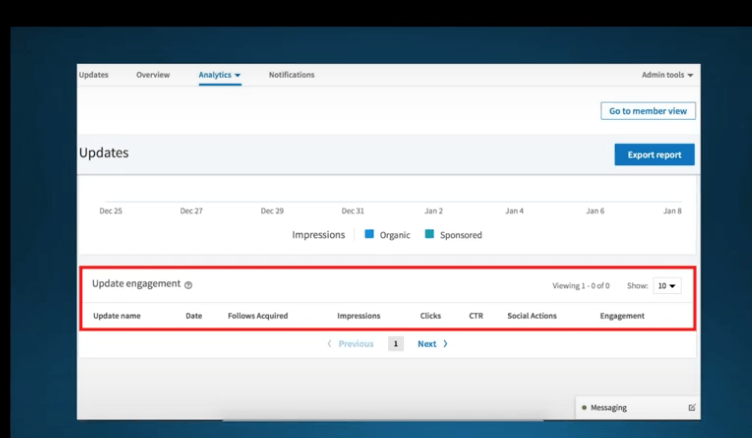Viewport: 752px width, 438px height.
Task: Click the Next page chevron link
Action: [x=432, y=344]
